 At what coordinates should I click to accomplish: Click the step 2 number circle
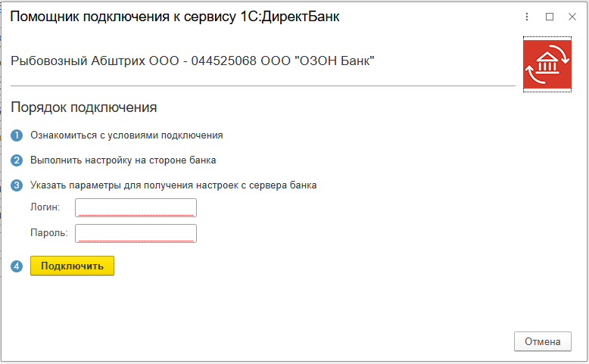click(x=17, y=160)
